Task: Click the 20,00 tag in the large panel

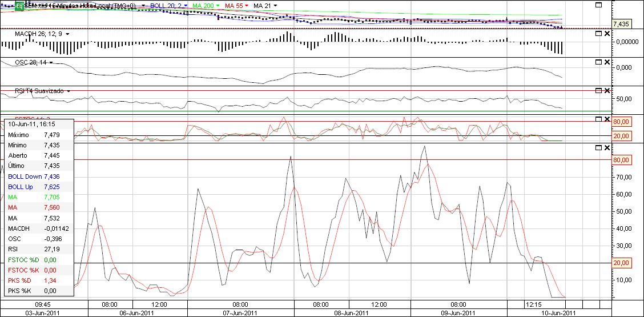Action: (621, 263)
